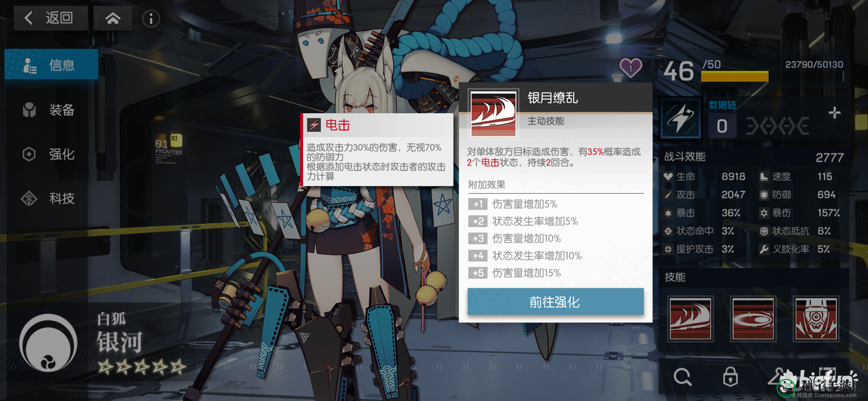Open the info circle icon

click(151, 19)
